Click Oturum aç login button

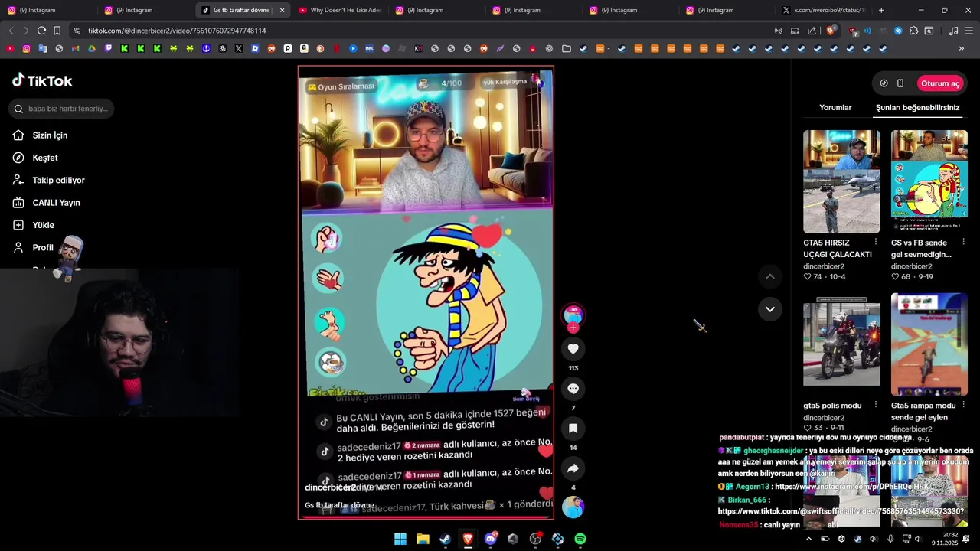pos(939,83)
